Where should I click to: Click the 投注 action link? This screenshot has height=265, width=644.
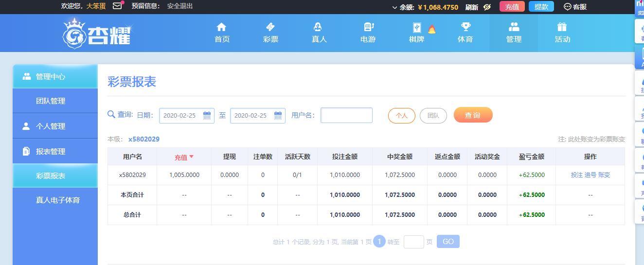[x=576, y=175]
